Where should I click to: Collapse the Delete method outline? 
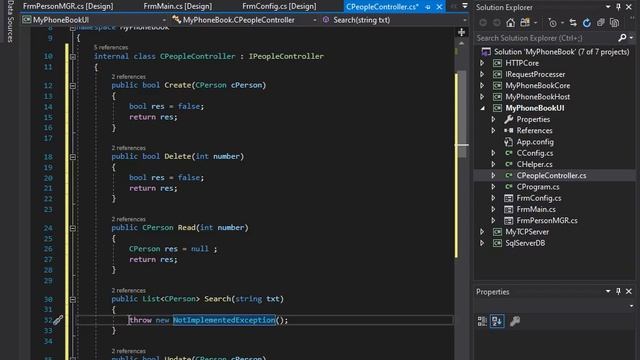coord(73,157)
